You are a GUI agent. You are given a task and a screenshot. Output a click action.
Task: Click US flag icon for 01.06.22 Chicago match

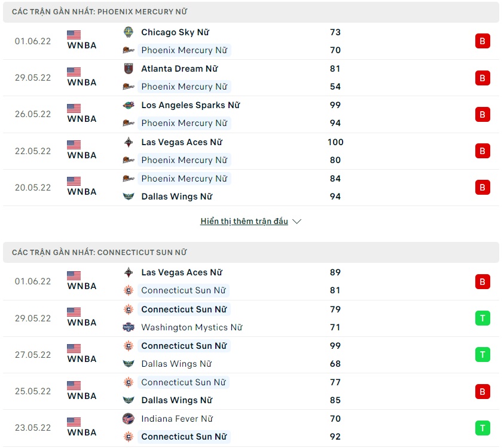pyautogui.click(x=74, y=35)
